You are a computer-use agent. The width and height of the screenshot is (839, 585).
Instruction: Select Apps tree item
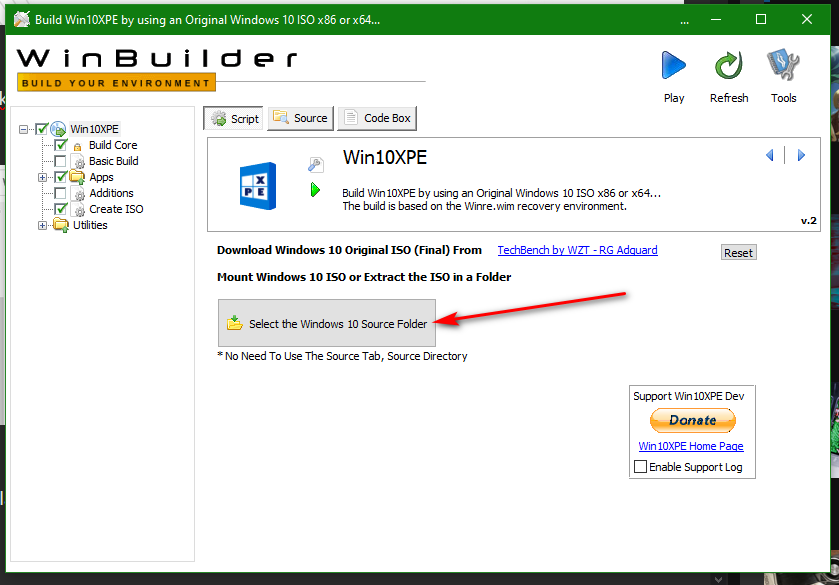[101, 177]
